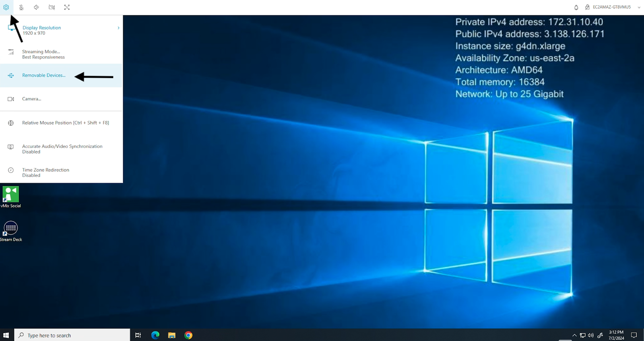The height and width of the screenshot is (341, 644).
Task: Toggle Accurate Audio/Video Synchronization
Action: click(61, 149)
